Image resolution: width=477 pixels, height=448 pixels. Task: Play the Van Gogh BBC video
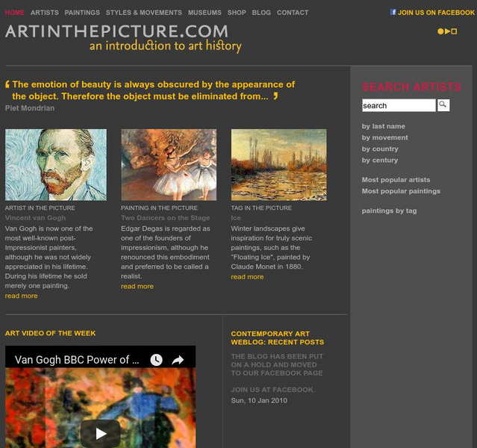point(100,433)
